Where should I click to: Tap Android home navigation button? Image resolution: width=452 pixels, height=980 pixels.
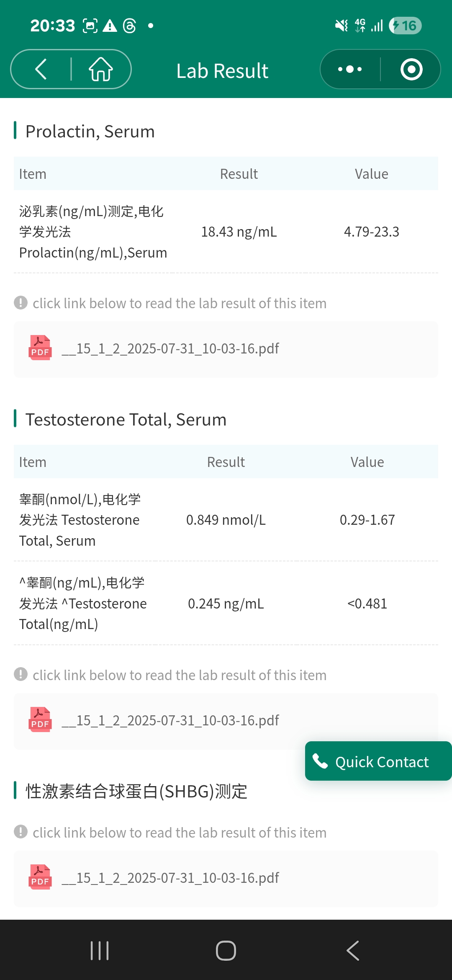(226, 950)
